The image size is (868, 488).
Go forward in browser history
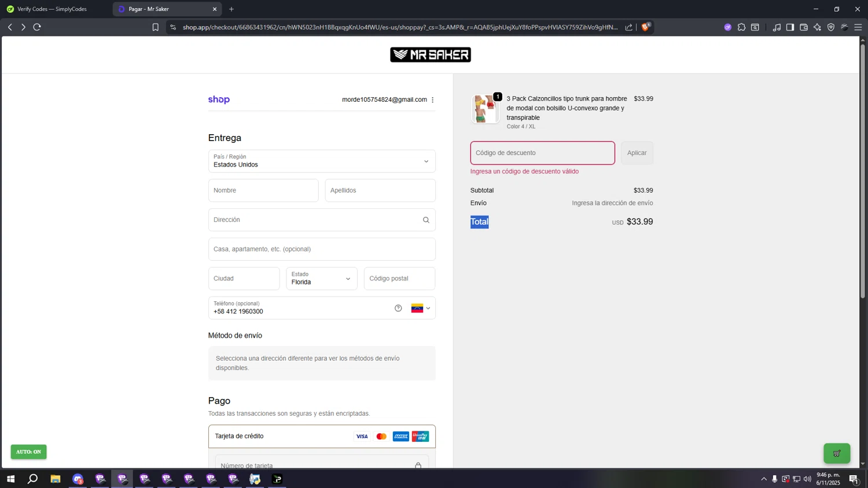tap(23, 27)
